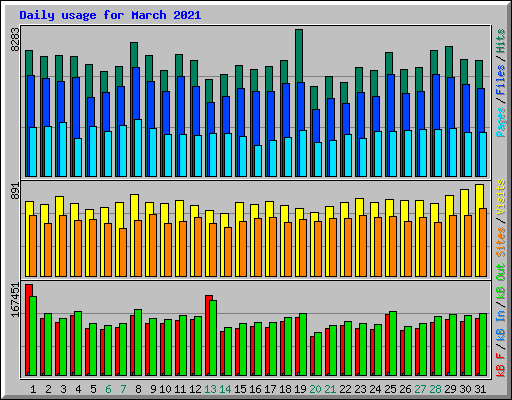
Task: Click day label 18 on the x-axis
Action: tap(285, 389)
